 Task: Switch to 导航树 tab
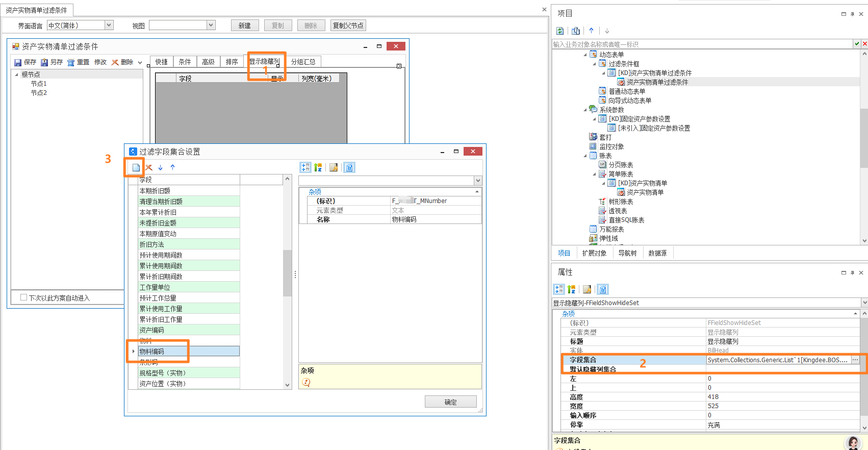tap(627, 253)
